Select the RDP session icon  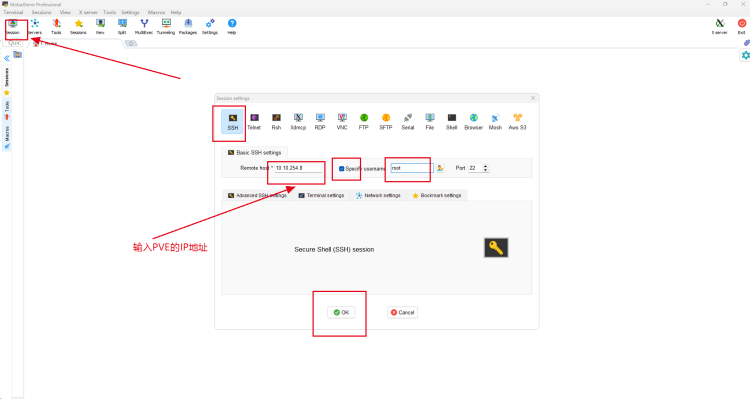coord(320,122)
